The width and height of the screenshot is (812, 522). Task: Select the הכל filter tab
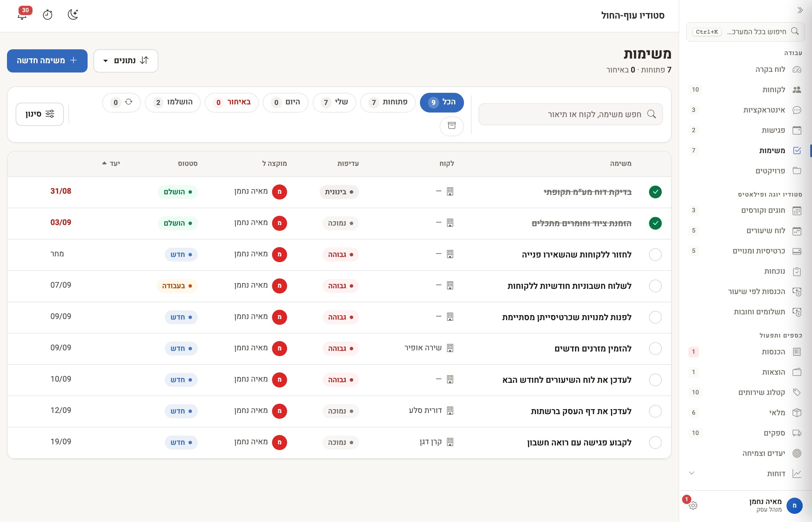point(442,102)
